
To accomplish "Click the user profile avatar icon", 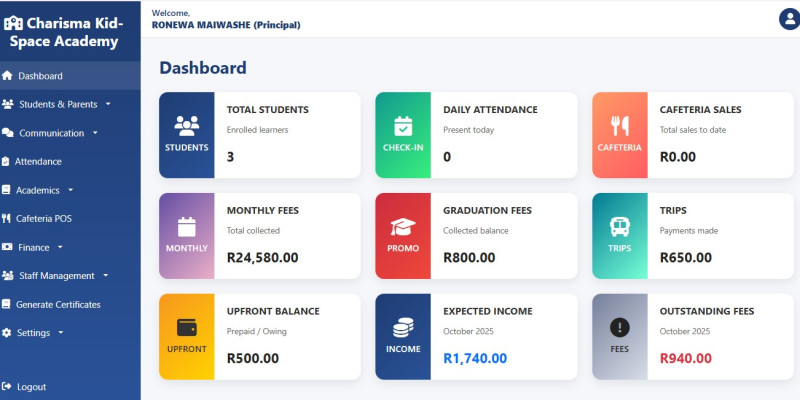I will pyautogui.click(x=788, y=18).
